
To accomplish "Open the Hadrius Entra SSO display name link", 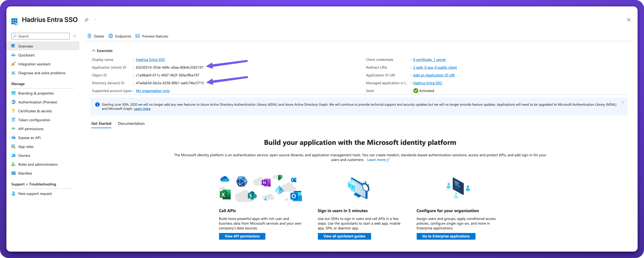I will [x=150, y=59].
